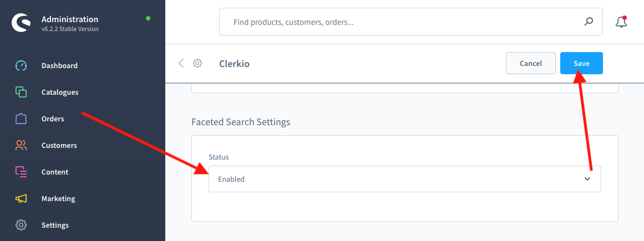Click the gear icon beside Clerkio

coord(197,63)
